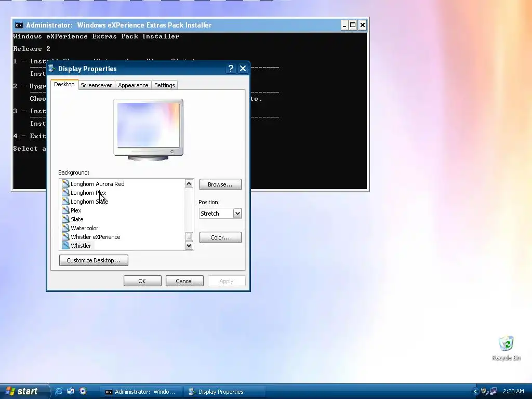Click the Apply button
532x399 pixels.
(x=227, y=281)
